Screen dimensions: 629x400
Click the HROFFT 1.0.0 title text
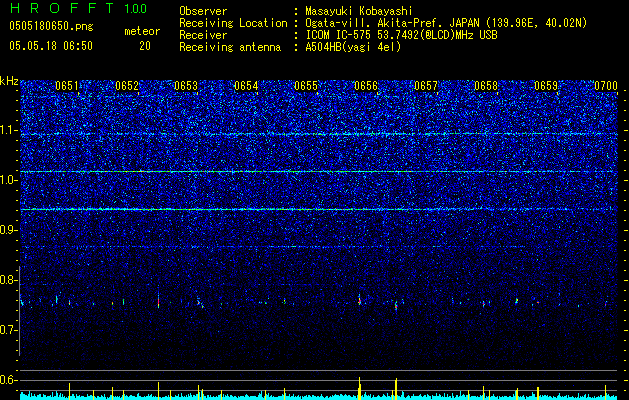point(78,8)
